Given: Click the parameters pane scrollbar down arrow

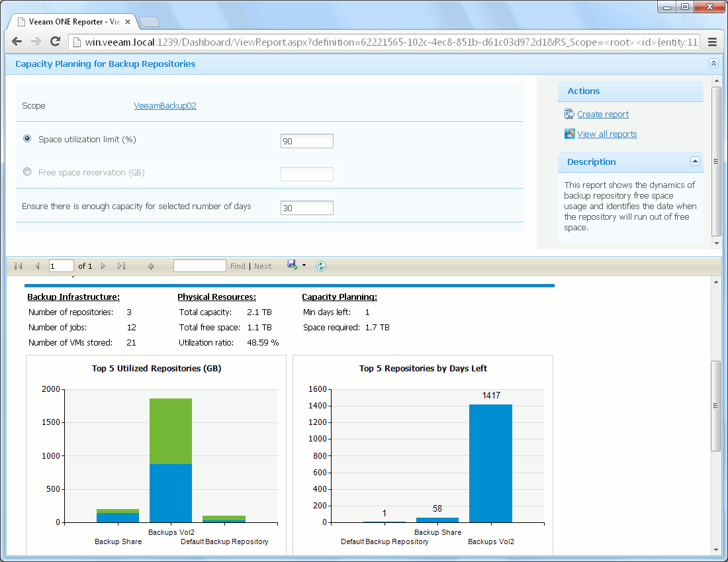Looking at the screenshot, I should click(717, 244).
